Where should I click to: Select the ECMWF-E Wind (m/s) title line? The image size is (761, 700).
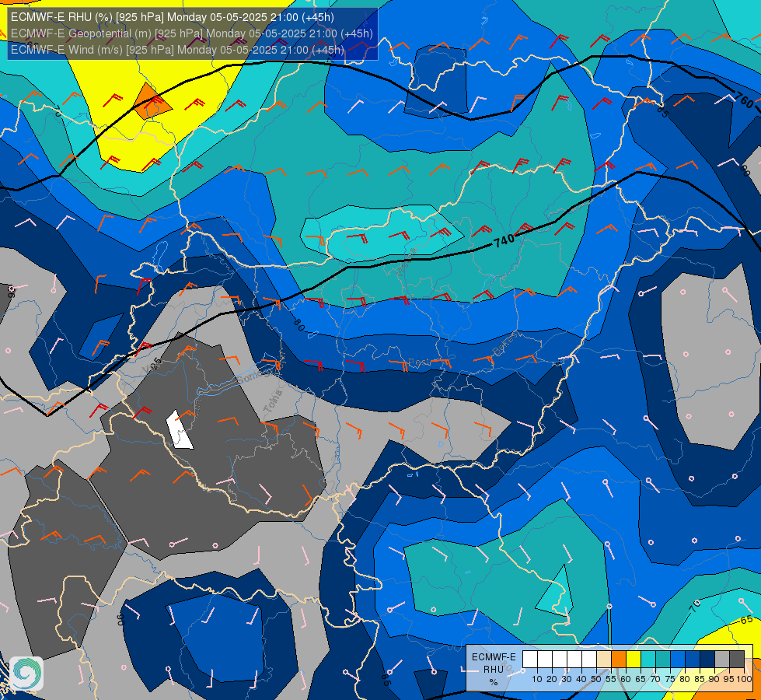coord(178,50)
